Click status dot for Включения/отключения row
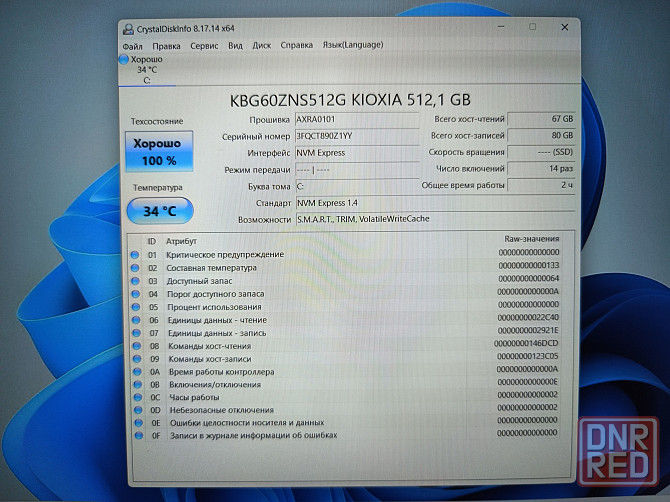 point(138,385)
